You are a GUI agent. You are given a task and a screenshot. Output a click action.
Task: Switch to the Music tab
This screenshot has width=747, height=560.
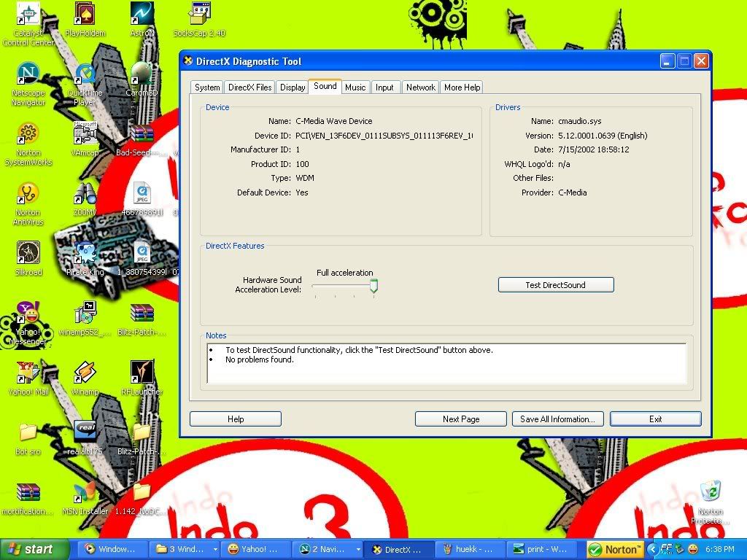(355, 87)
